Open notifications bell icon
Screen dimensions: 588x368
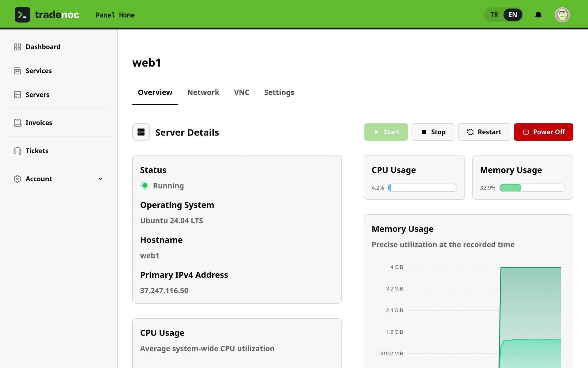pos(538,15)
